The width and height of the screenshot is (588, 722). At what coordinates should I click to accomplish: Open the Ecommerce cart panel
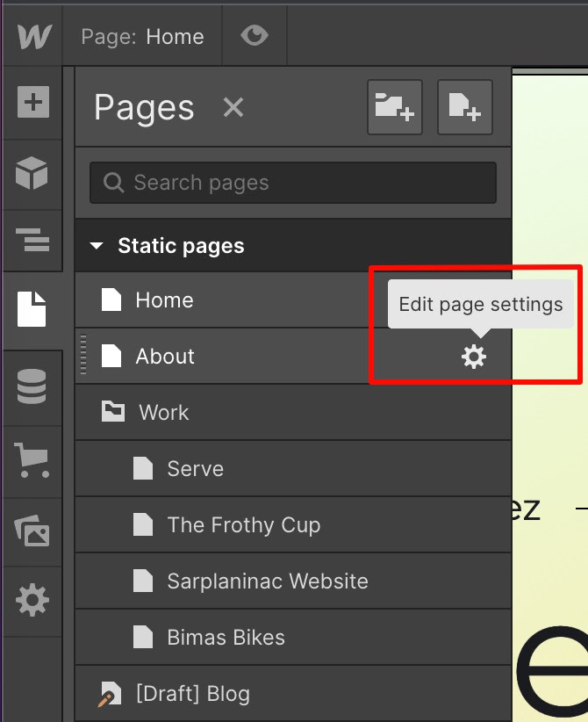pyautogui.click(x=32, y=460)
